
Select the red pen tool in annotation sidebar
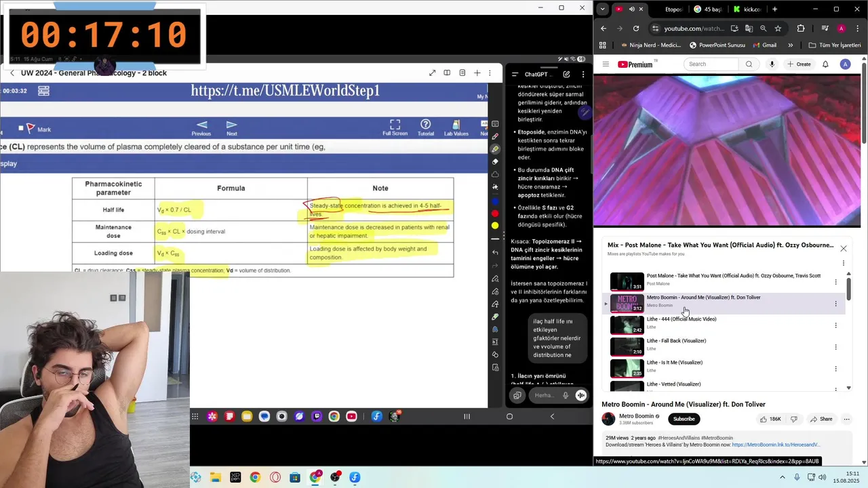[495, 137]
